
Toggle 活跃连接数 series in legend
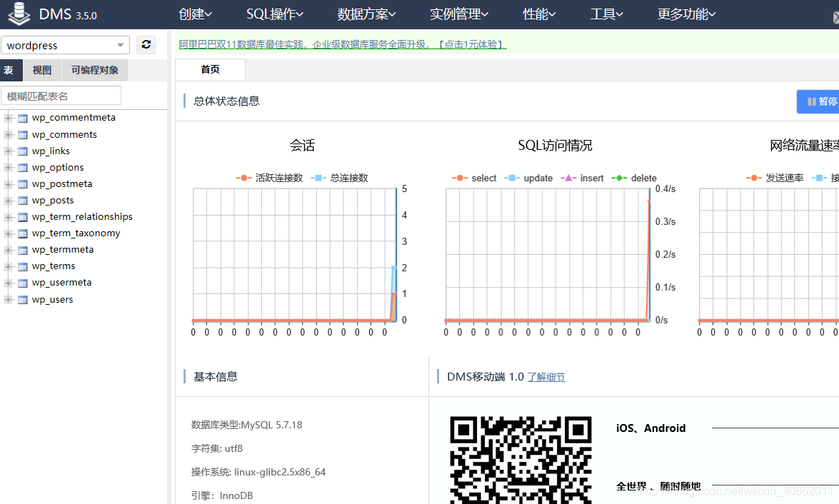coord(270,178)
